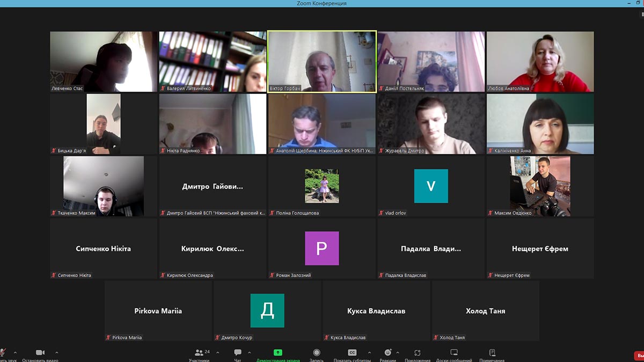Open the Чат chat panel
644x362 pixels.
point(237,352)
